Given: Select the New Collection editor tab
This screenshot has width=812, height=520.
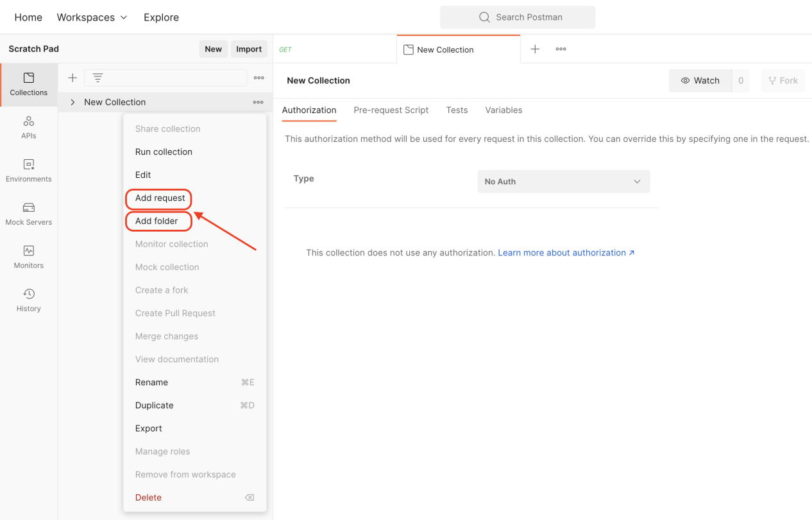Looking at the screenshot, I should [x=458, y=49].
